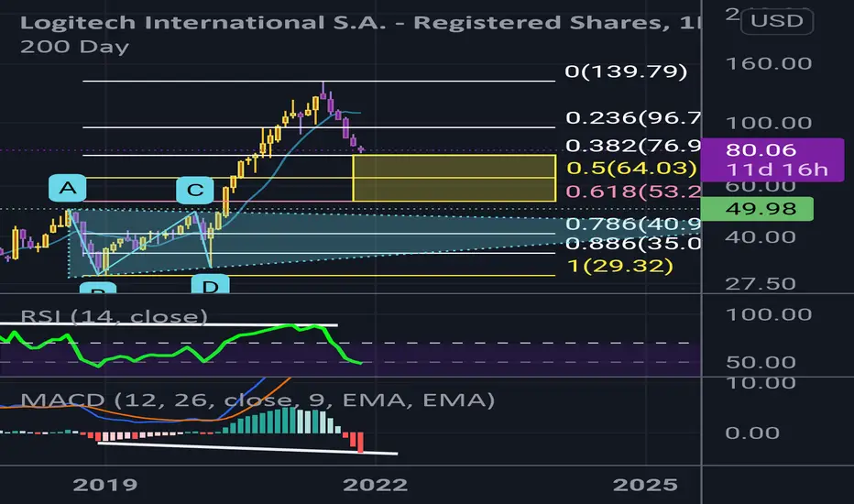Select the Logitech International S.A. chart title
The width and height of the screenshot is (854, 504).
[x=360, y=23]
